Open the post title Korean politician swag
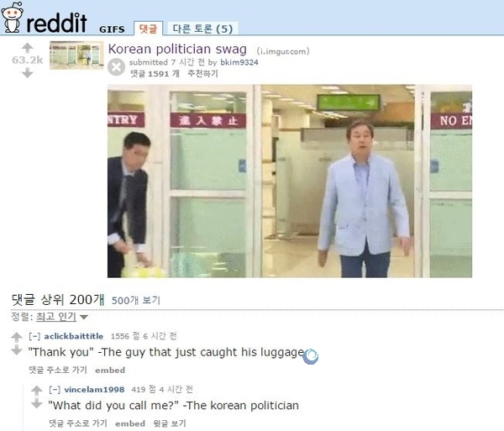 (177, 50)
